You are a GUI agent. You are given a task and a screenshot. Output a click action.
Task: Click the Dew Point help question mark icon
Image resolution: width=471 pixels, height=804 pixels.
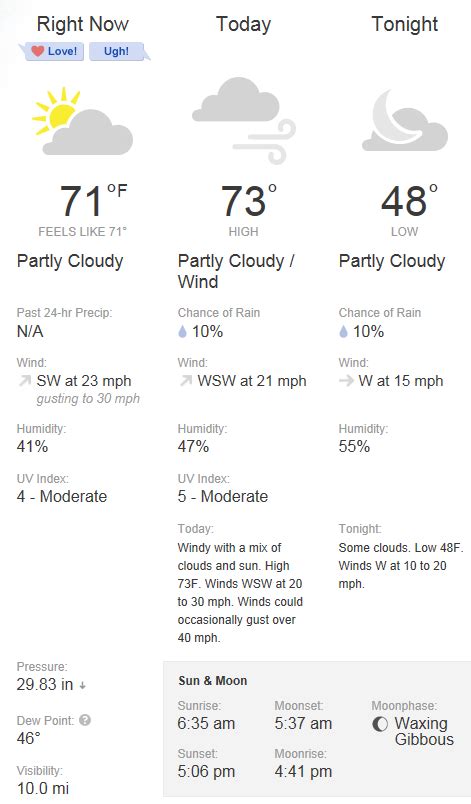(85, 720)
